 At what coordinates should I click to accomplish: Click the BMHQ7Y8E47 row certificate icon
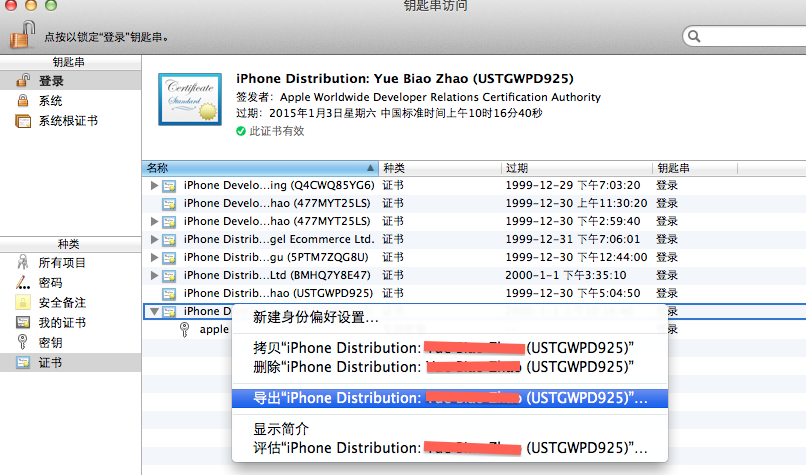coord(169,276)
